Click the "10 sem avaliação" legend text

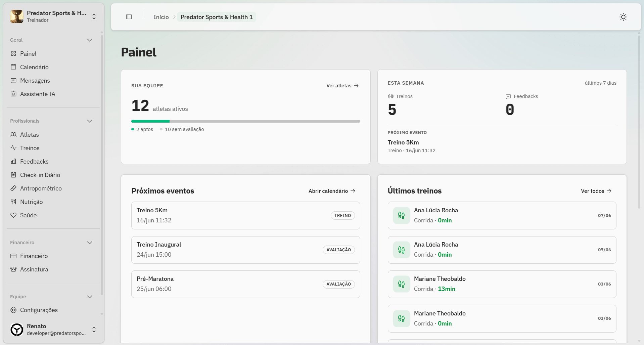click(184, 129)
